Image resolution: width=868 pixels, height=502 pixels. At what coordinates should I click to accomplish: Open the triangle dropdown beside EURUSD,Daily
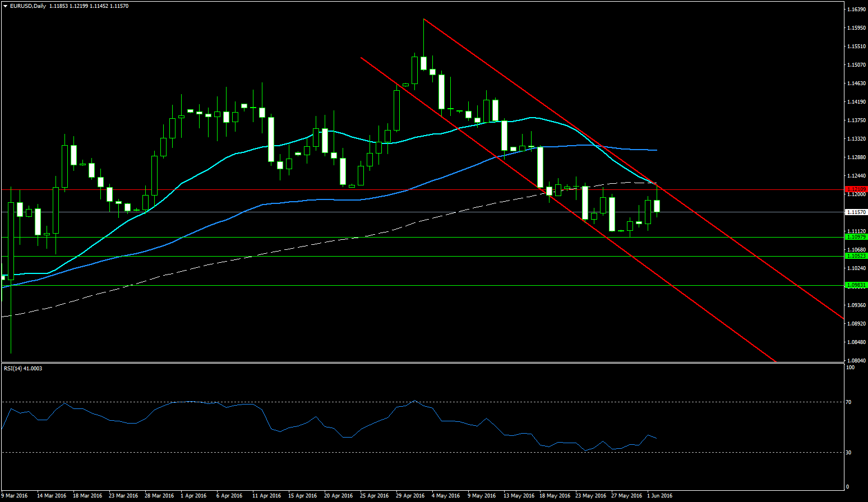coord(5,6)
